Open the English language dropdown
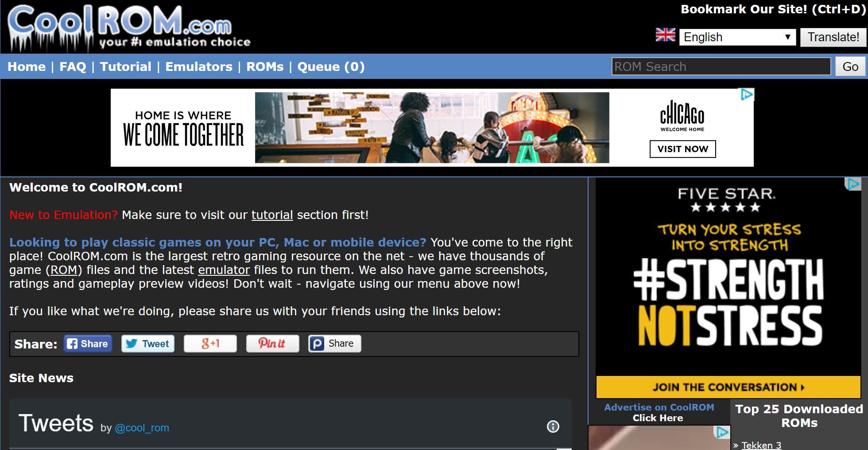 [737, 37]
